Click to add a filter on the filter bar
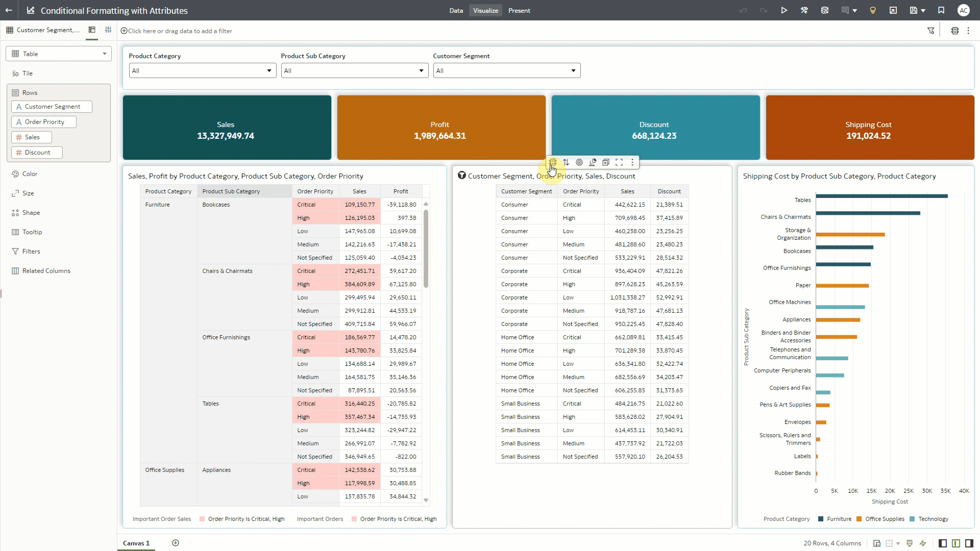This screenshot has width=980, height=551. tap(176, 31)
